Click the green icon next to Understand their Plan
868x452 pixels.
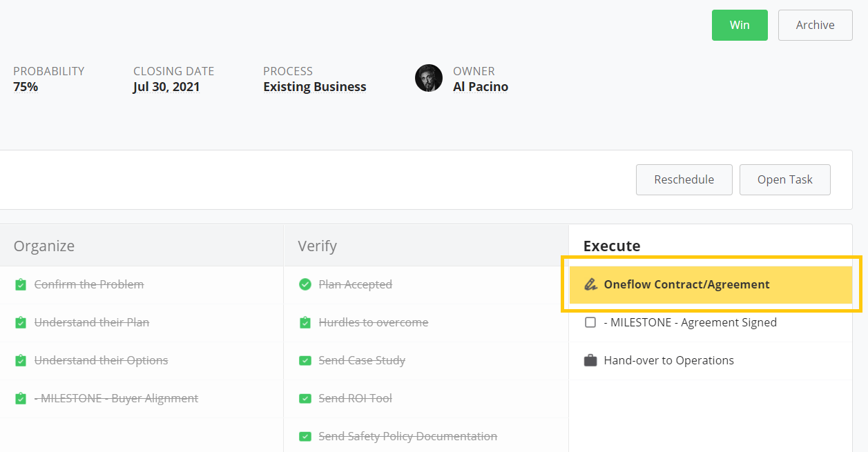tap(20, 322)
